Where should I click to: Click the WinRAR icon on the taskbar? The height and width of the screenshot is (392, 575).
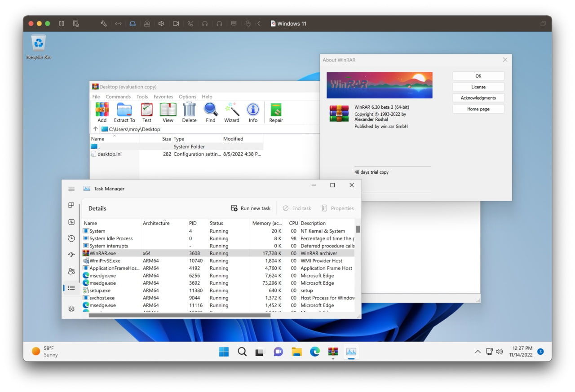(x=332, y=352)
